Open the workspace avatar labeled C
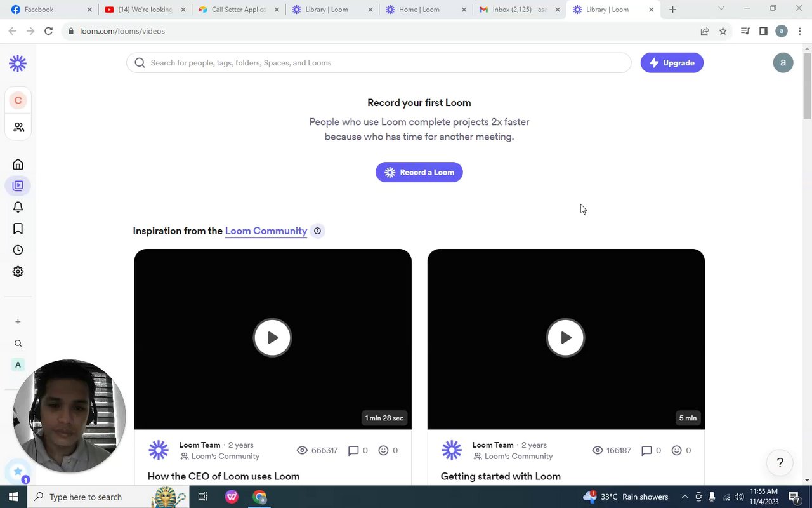This screenshot has width=812, height=508. [x=18, y=100]
